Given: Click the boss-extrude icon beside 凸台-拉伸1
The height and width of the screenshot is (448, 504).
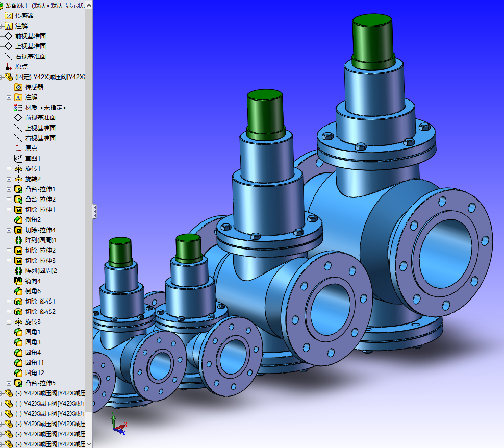Looking at the screenshot, I should pyautogui.click(x=18, y=189).
